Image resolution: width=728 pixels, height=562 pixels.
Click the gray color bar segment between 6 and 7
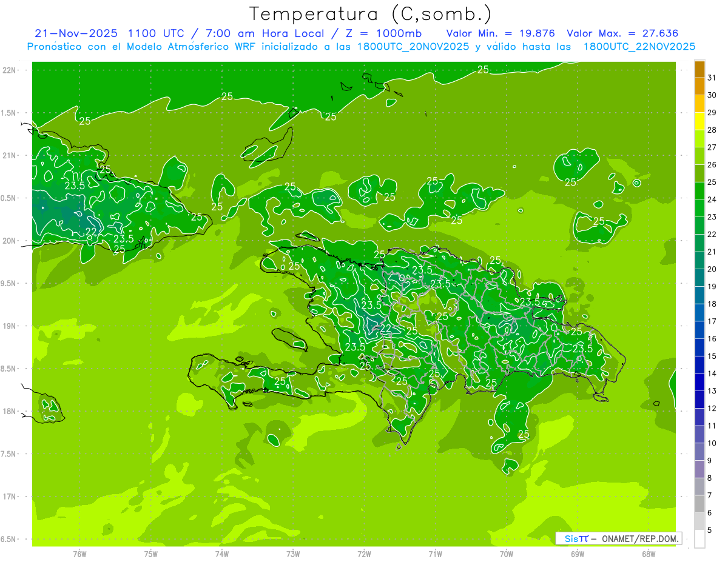(x=699, y=504)
